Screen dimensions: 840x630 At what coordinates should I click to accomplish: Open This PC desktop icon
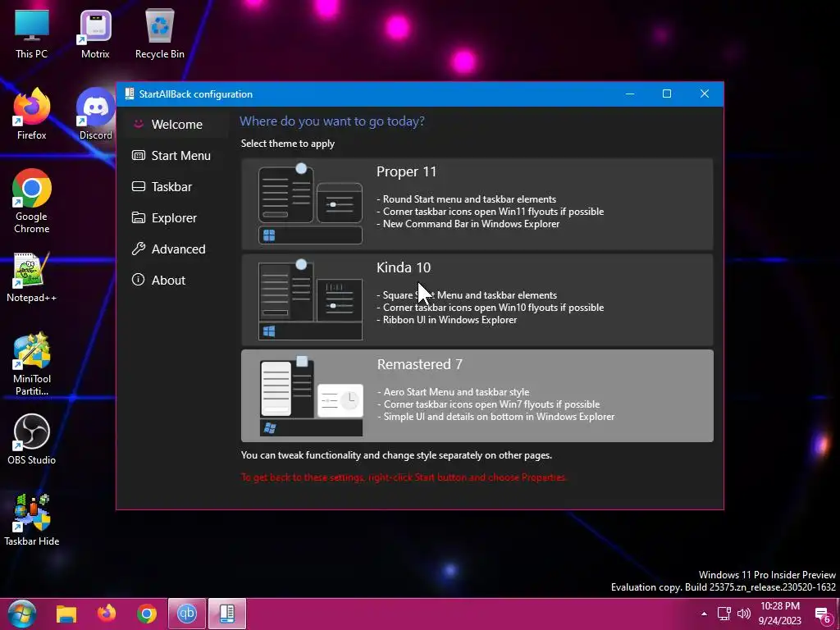32,34
